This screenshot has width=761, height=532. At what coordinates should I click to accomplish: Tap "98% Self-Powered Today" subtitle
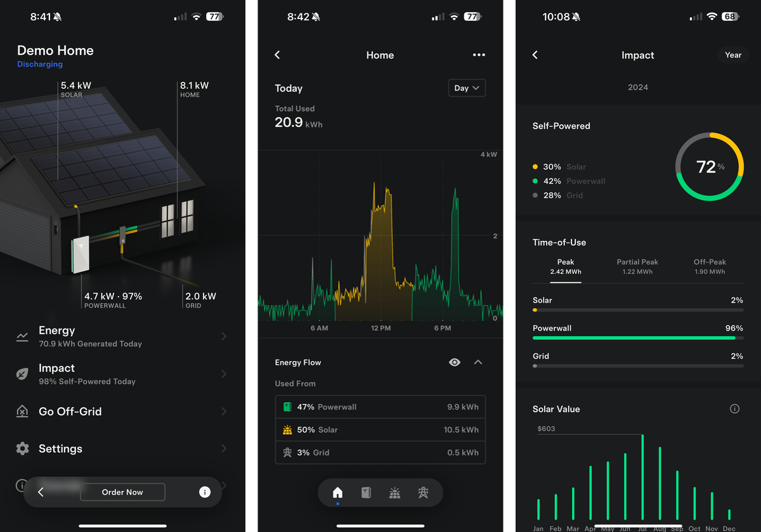pos(87,382)
